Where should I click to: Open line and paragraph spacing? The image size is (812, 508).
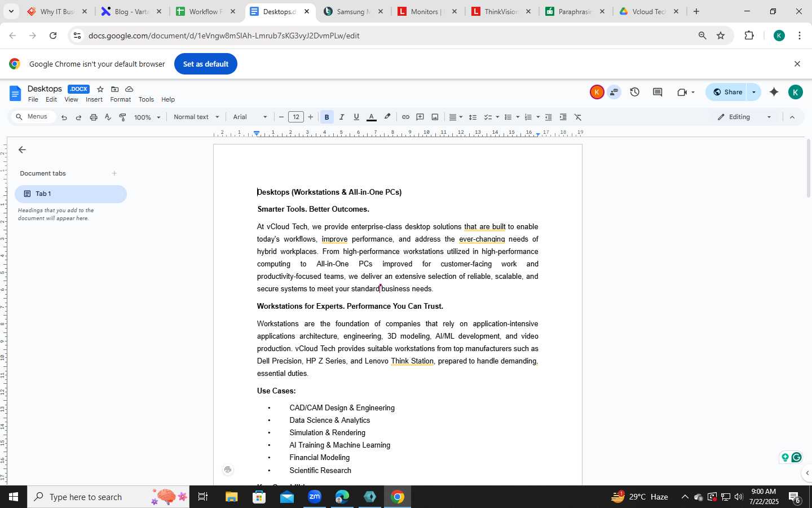click(473, 117)
